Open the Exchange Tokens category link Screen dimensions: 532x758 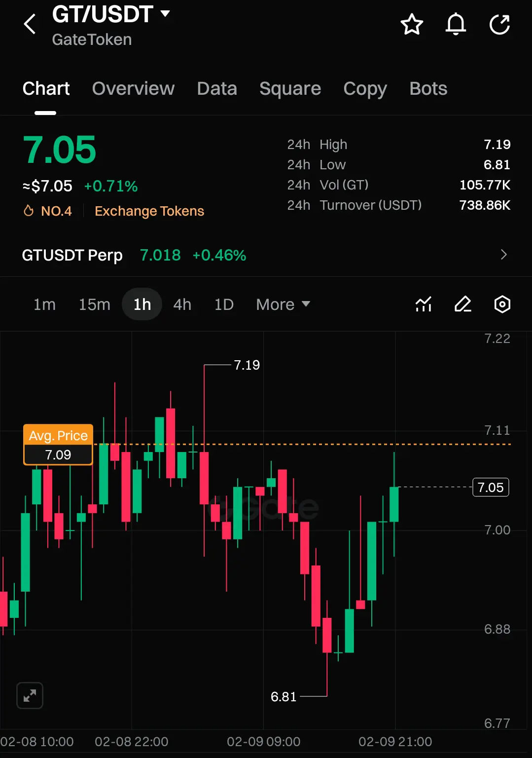(x=149, y=211)
